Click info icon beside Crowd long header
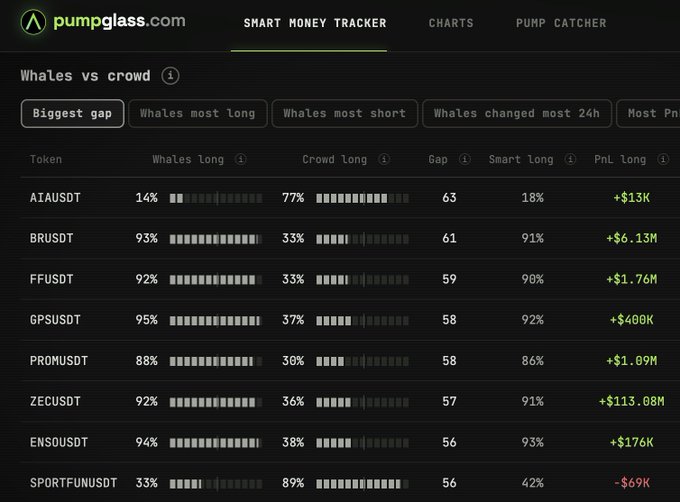The width and height of the screenshot is (680, 502). (384, 159)
